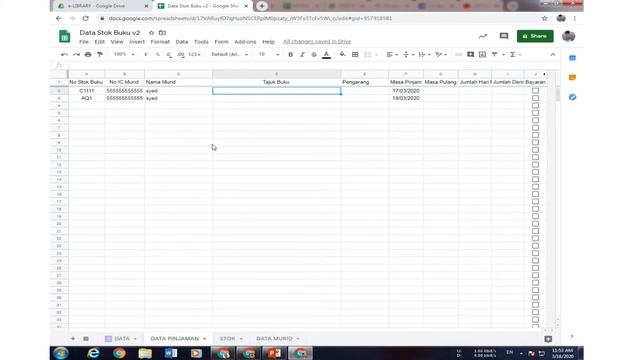Create a filter

494,54
